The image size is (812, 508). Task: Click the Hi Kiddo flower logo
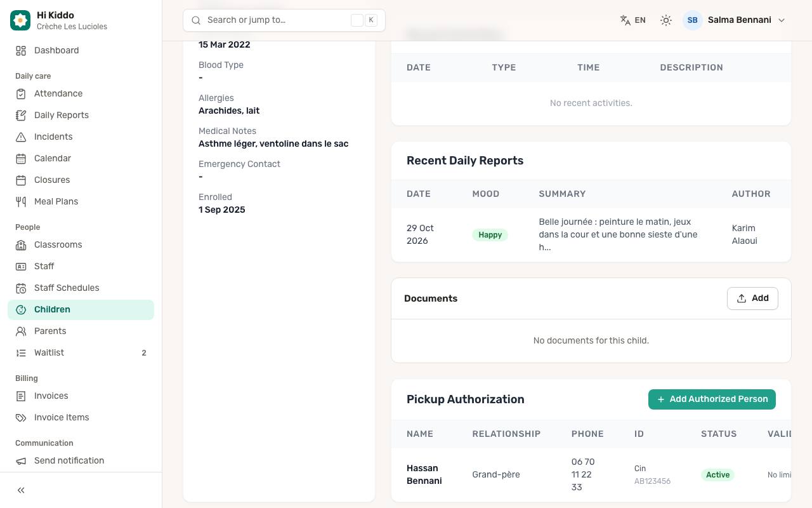(x=20, y=20)
